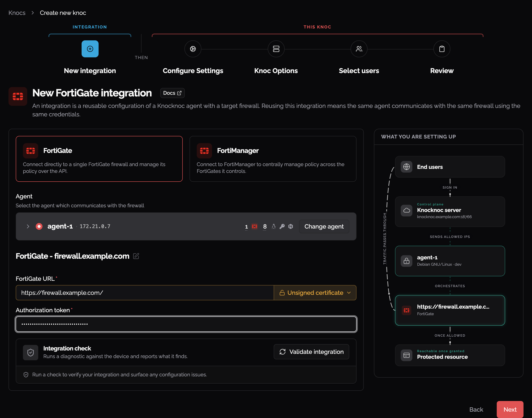The height and width of the screenshot is (418, 532).
Task: Choose the FortiManager integration type card
Action: click(x=273, y=159)
